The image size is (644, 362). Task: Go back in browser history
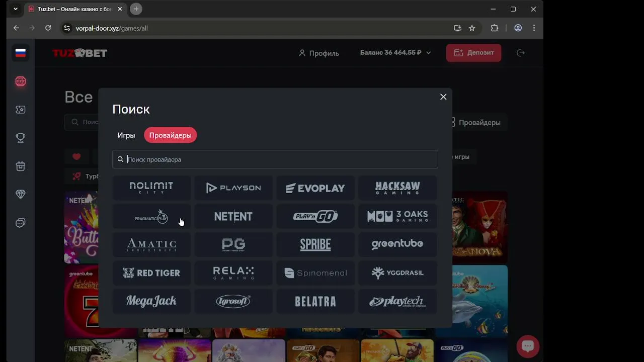16,28
